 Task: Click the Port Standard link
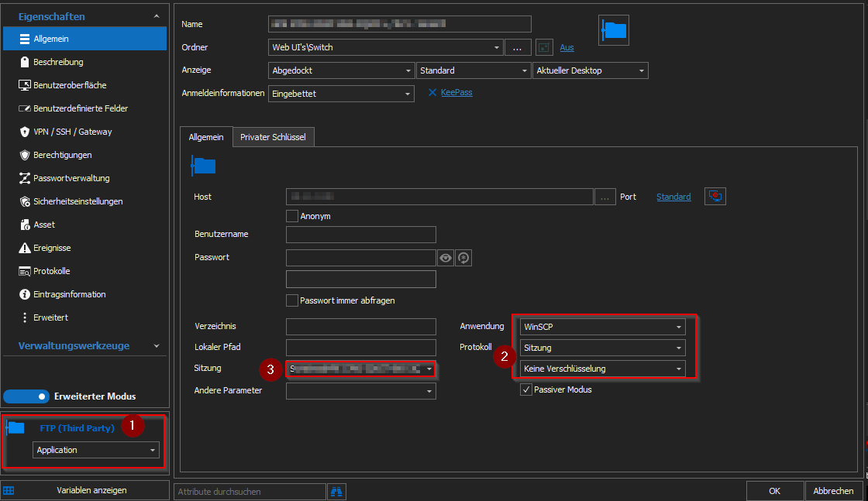(x=673, y=197)
